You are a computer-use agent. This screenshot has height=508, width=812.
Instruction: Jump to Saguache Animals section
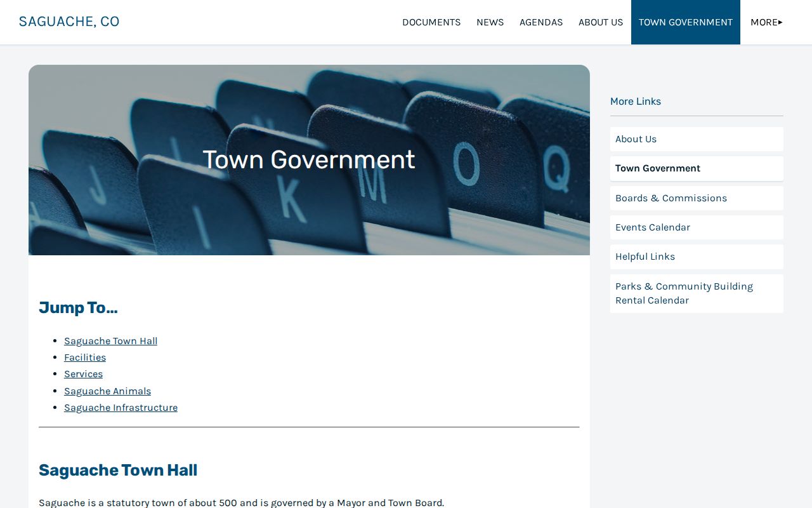[107, 391]
